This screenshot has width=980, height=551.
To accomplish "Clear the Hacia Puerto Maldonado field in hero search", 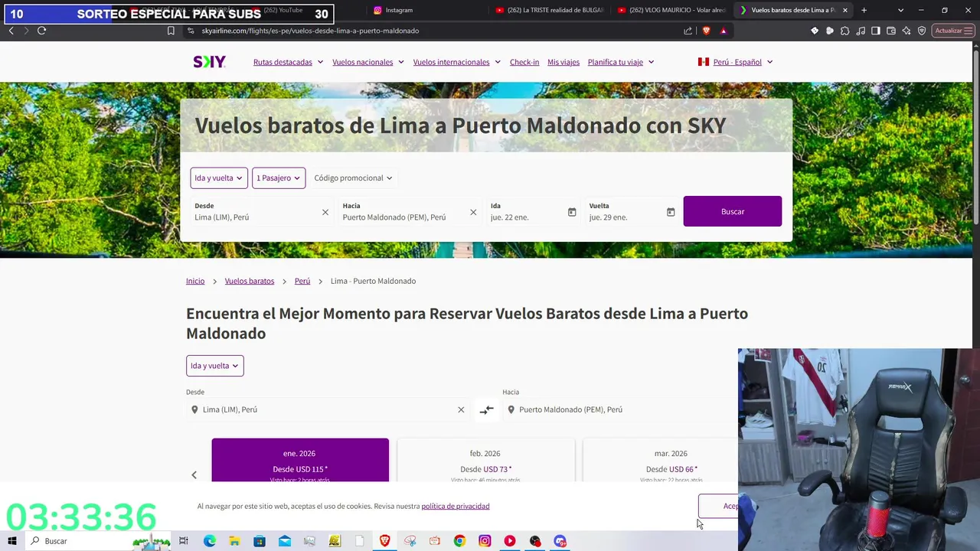I will [473, 212].
